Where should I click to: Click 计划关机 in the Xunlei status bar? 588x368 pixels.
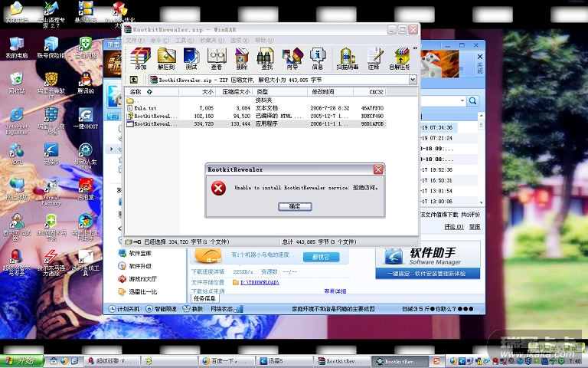pyautogui.click(x=124, y=309)
